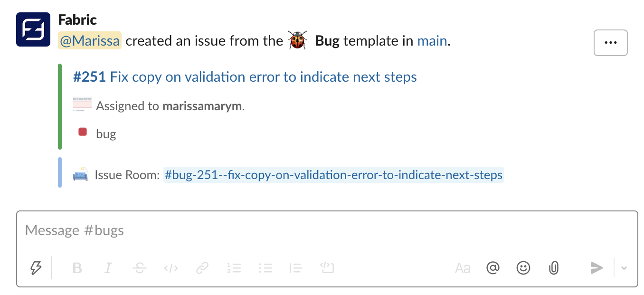Open the shortcuts lightning bolt menu
This screenshot has width=644, height=295.
(36, 268)
